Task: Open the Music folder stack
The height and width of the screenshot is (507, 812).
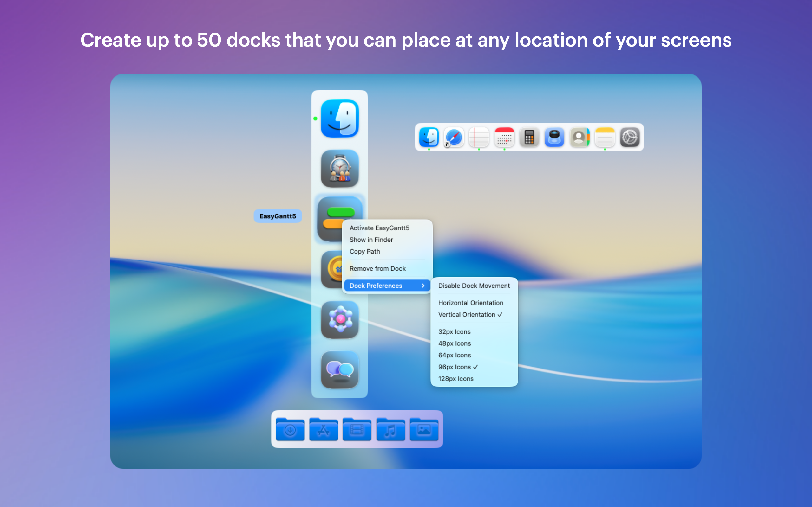Action: coord(390,430)
